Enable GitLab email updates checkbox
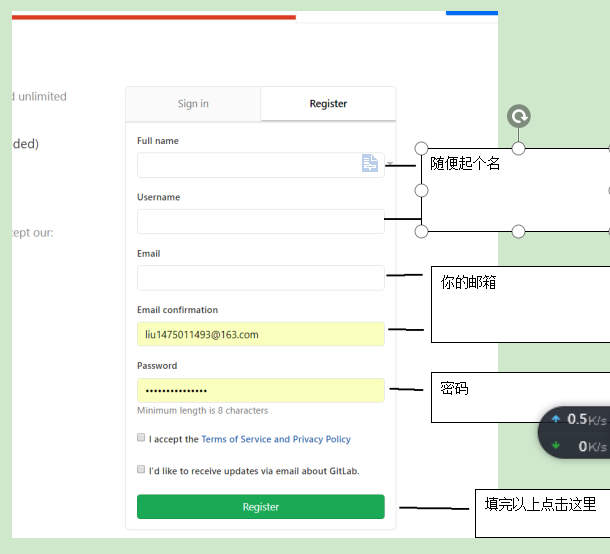The width and height of the screenshot is (610, 554). click(141, 469)
